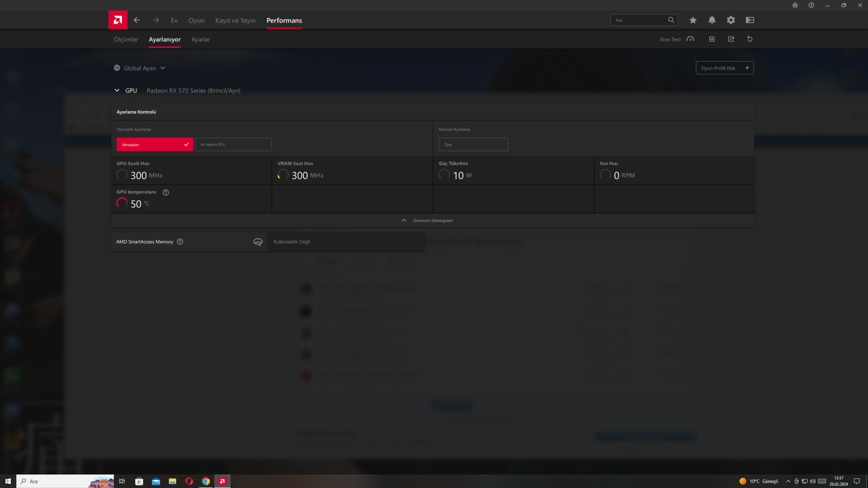Go back with the left arrow
The height and width of the screenshot is (488, 868).
pos(137,20)
